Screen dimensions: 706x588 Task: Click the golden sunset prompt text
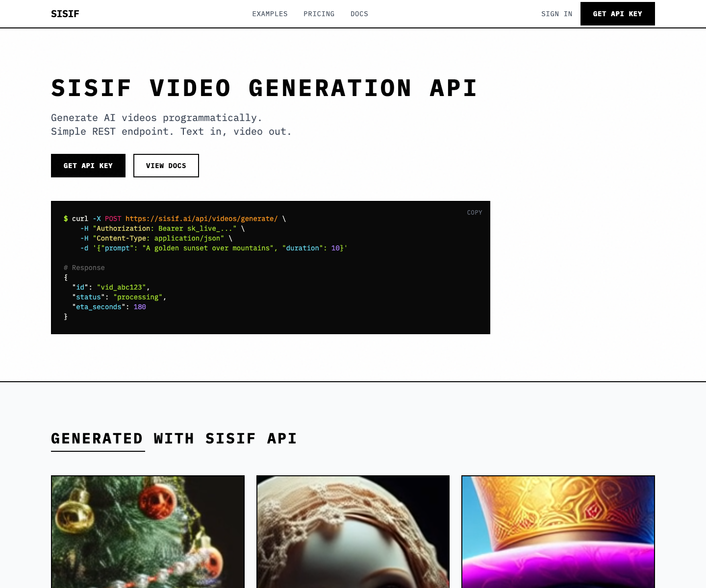click(208, 248)
